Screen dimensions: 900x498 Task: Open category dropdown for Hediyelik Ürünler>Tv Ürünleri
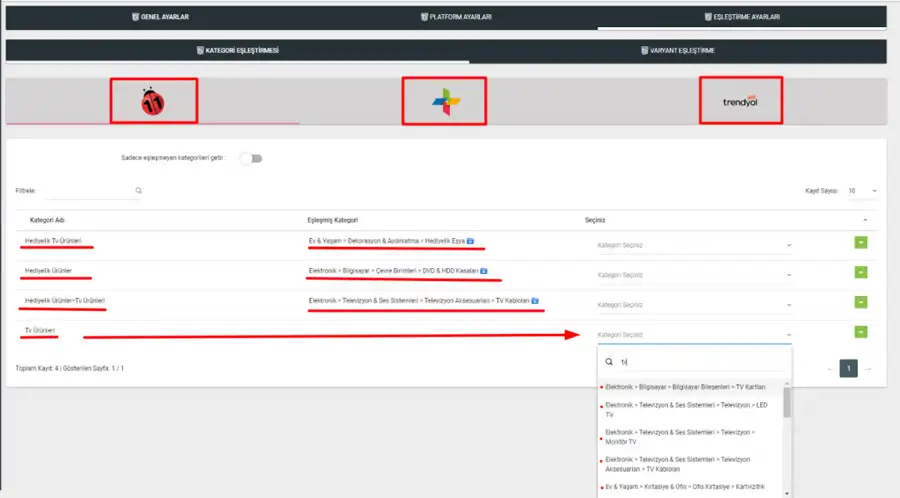pos(693,305)
